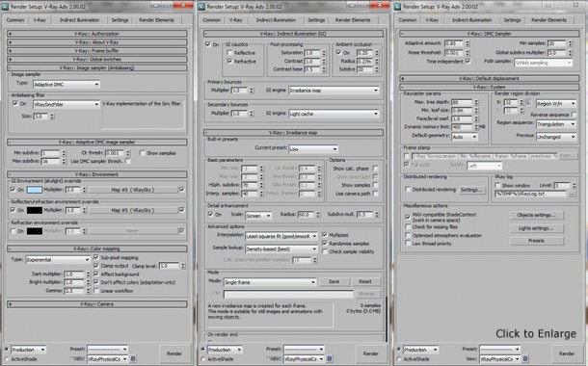The image size is (588, 366).
Task: Collapse the V-Ray Irradiance map rollout
Action: (293, 133)
